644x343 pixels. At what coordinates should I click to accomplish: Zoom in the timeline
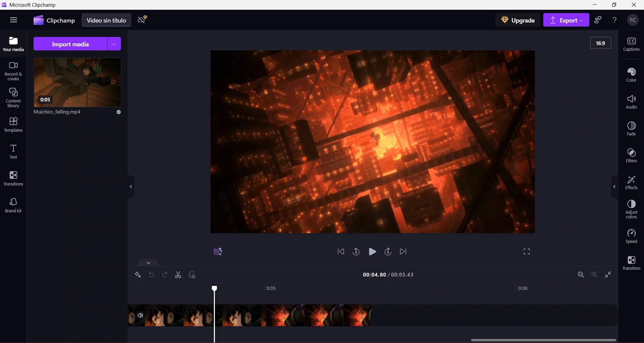point(594,275)
